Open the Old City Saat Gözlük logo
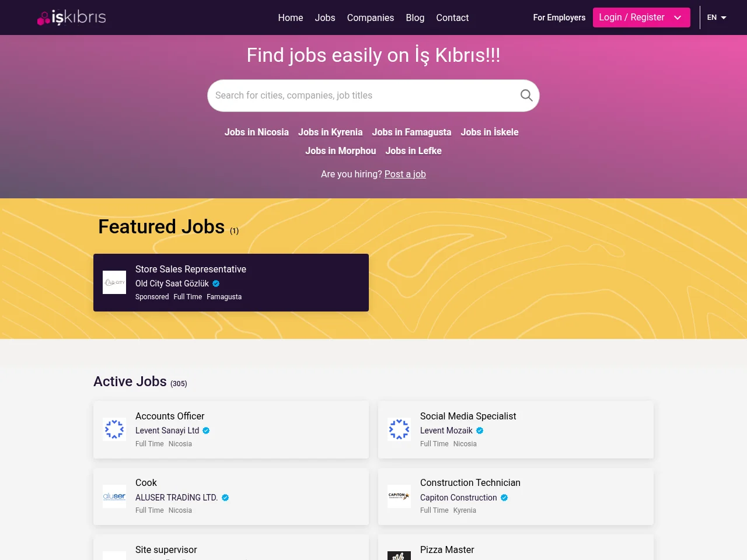This screenshot has width=747, height=560. 114,282
